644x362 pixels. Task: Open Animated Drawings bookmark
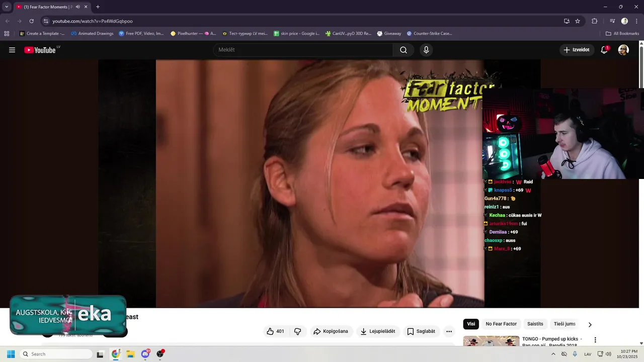coord(92,34)
